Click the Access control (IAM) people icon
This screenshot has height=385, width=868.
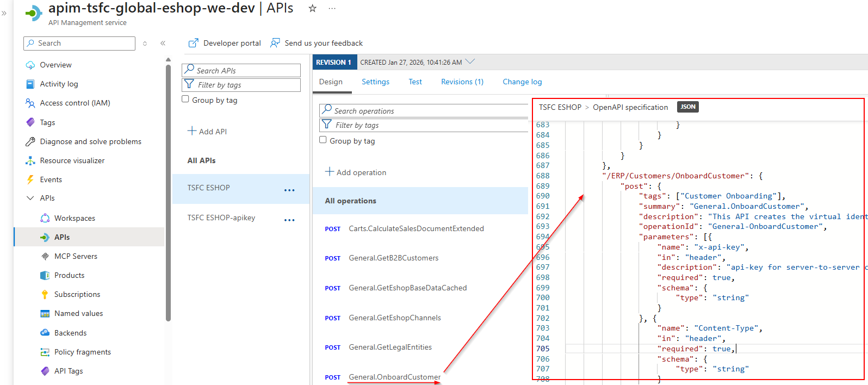(30, 103)
